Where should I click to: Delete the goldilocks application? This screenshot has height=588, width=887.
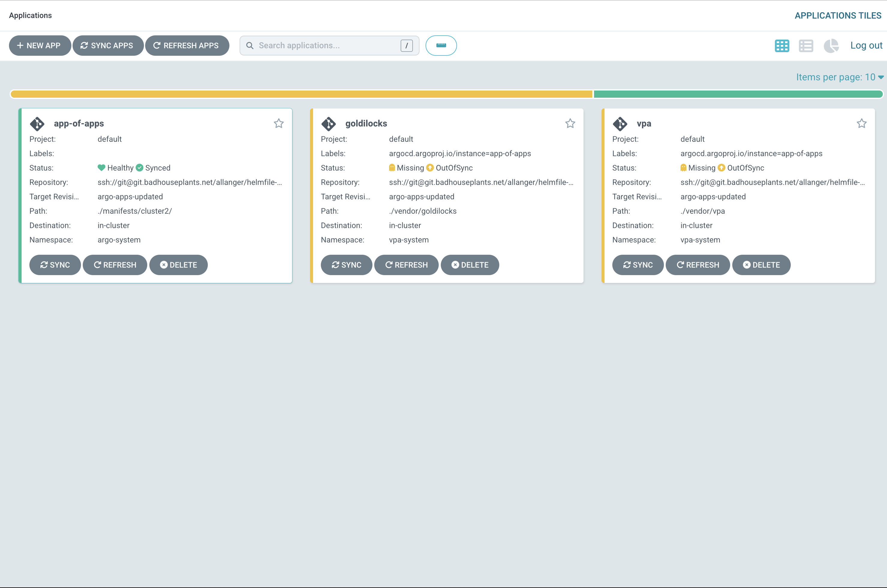[470, 265]
